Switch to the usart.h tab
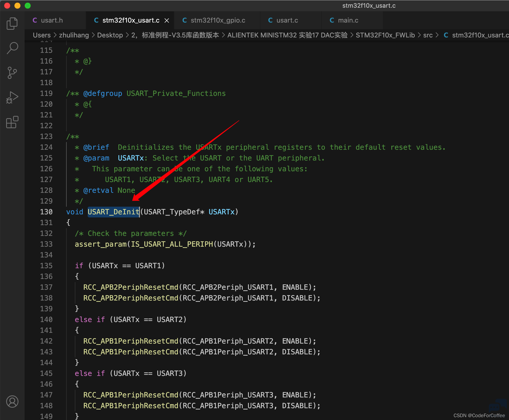This screenshot has width=509, height=420. tap(55, 20)
